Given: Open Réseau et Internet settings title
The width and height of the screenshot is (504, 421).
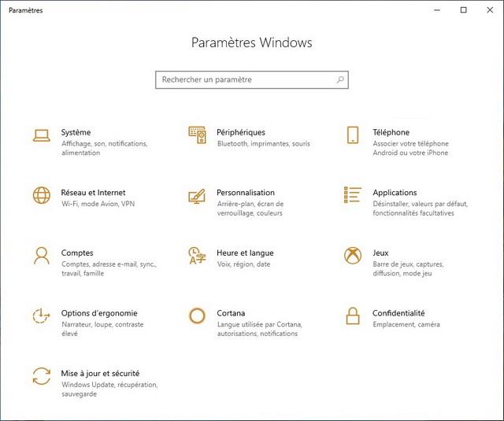Looking at the screenshot, I should coord(93,192).
